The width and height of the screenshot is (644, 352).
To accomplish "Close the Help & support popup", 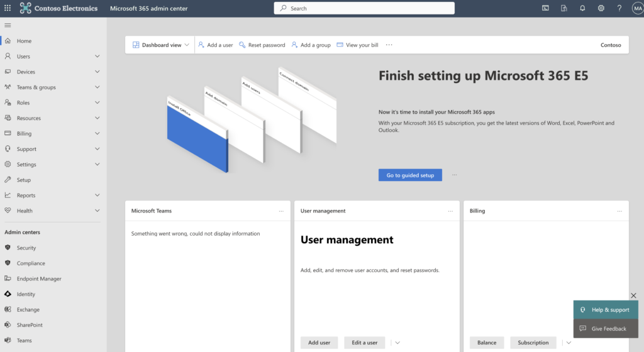I will pyautogui.click(x=633, y=295).
